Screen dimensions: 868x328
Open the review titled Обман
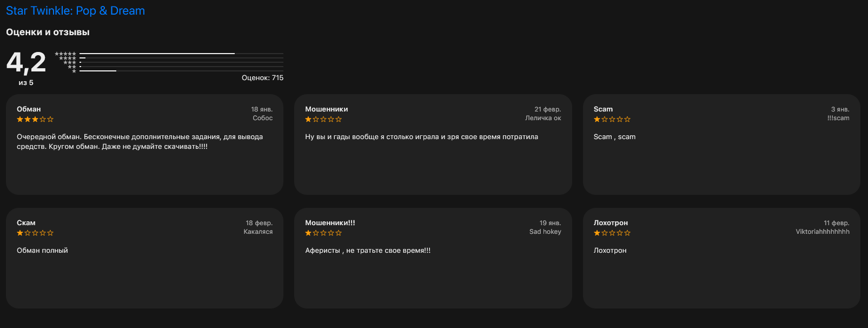tap(144, 145)
